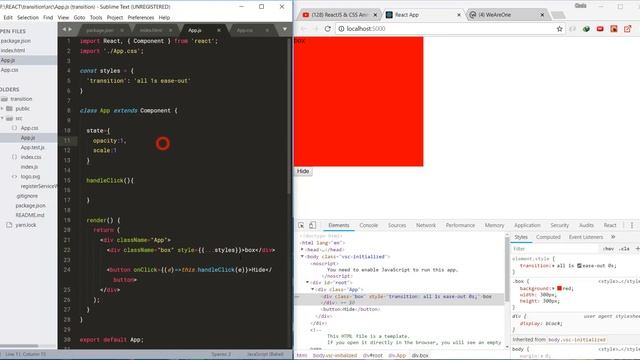Screen dimensions: 640x360
Task: Expand the transition shorthand property arrow
Action: click(x=553, y=266)
